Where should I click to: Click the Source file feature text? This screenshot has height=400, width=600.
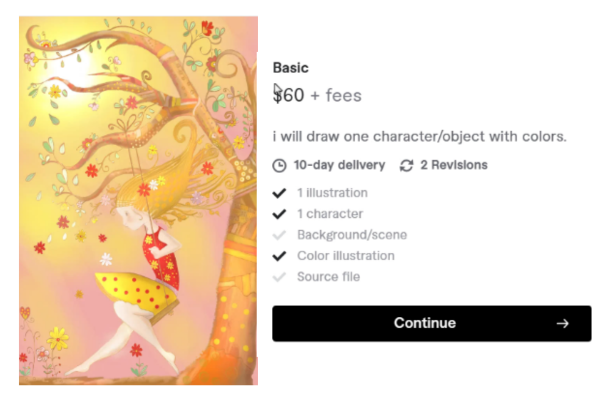(328, 277)
